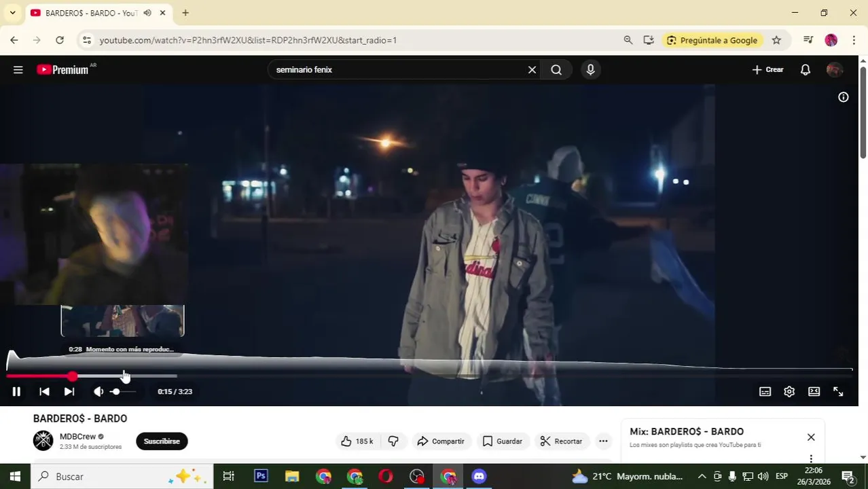Install or cast page icon in address bar
Image resolution: width=868 pixels, height=489 pixels.
(x=649, y=40)
